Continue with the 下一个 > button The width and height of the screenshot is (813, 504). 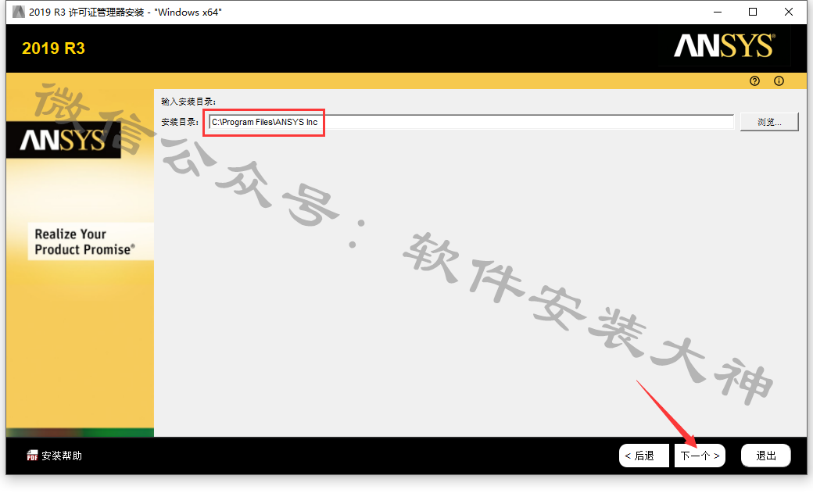pos(700,456)
